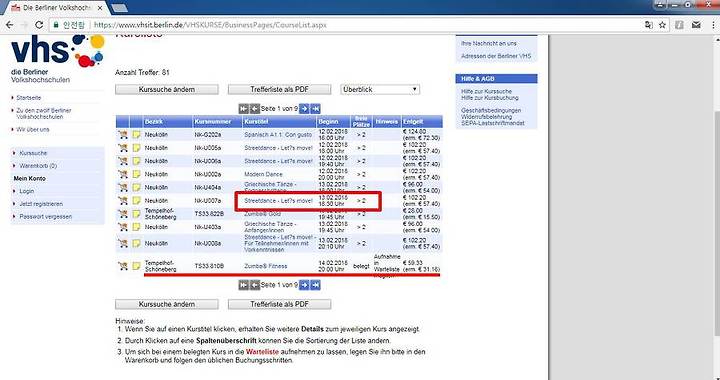Click Login under Mein Konto
720x380 pixels.
27,191
